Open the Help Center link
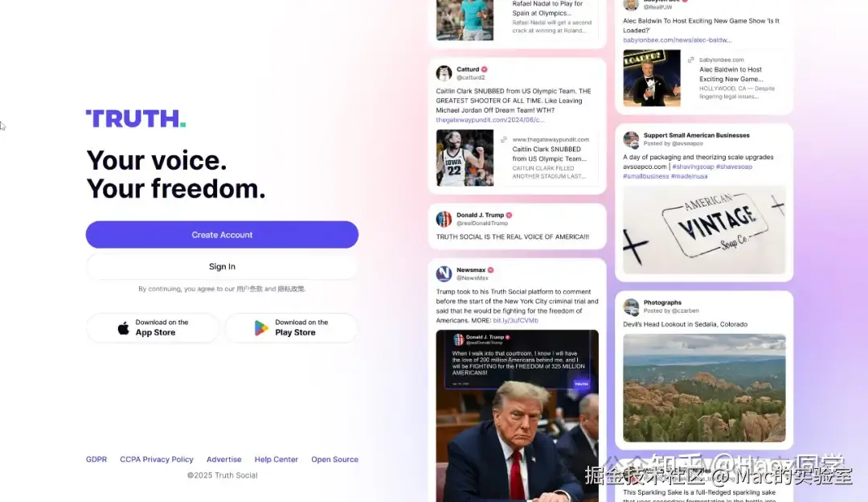The height and width of the screenshot is (502, 868). click(x=276, y=459)
